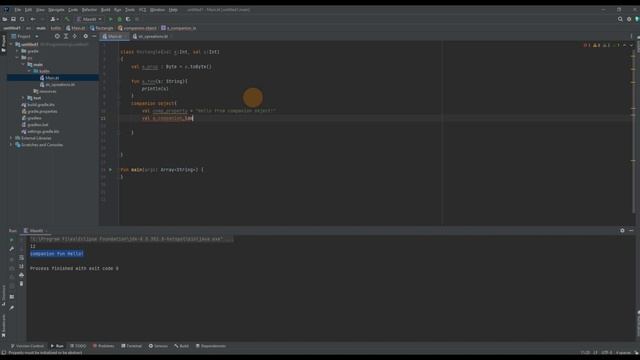Click Expand All in Project panel
The width and height of the screenshot is (640, 360).
pyautogui.click(x=66, y=36)
